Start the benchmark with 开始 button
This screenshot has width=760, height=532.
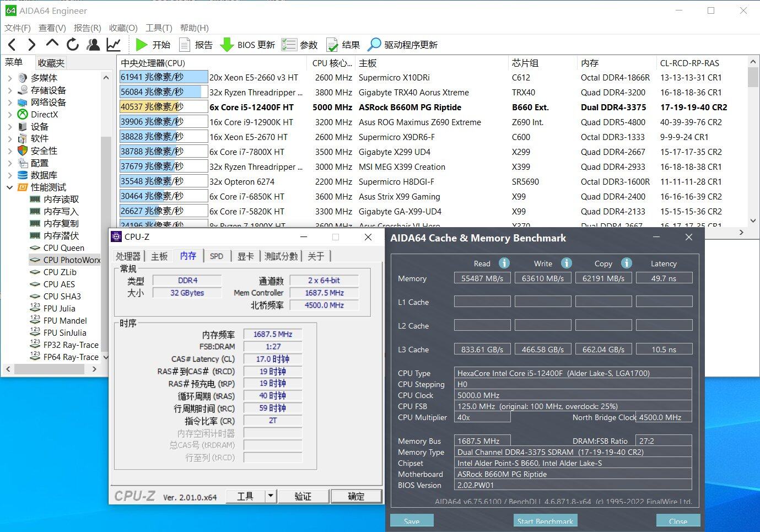click(153, 45)
